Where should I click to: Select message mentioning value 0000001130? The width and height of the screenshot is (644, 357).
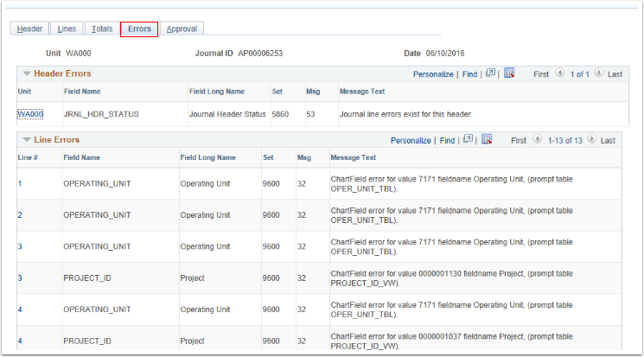451,278
